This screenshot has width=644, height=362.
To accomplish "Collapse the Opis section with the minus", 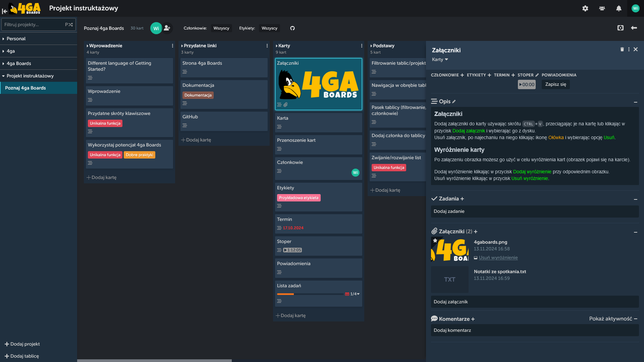I will click(636, 102).
